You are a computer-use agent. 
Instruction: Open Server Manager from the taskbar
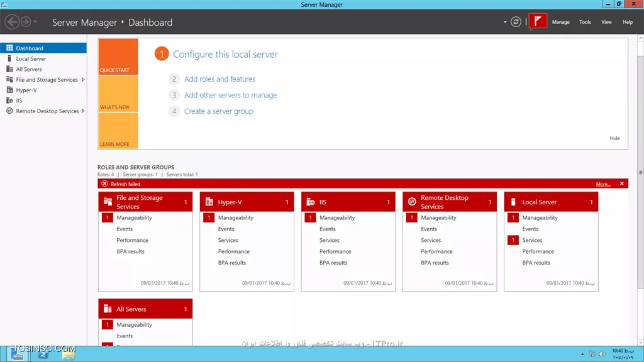point(17,354)
